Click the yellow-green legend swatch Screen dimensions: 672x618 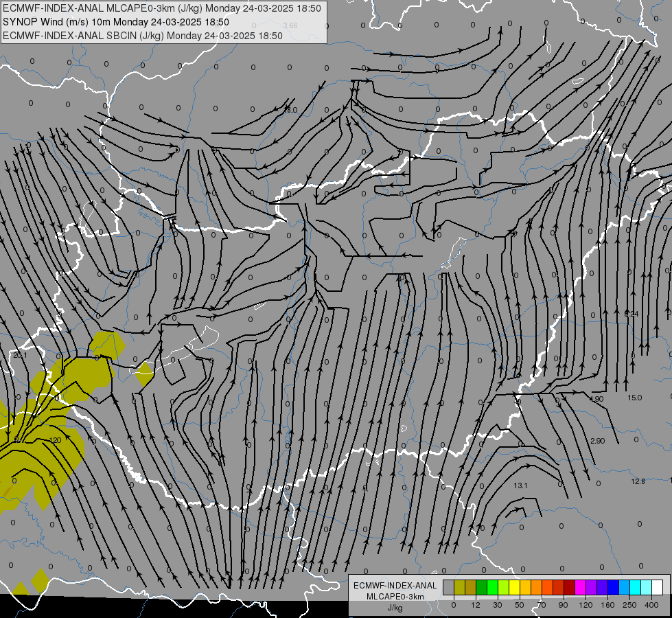coord(504,588)
